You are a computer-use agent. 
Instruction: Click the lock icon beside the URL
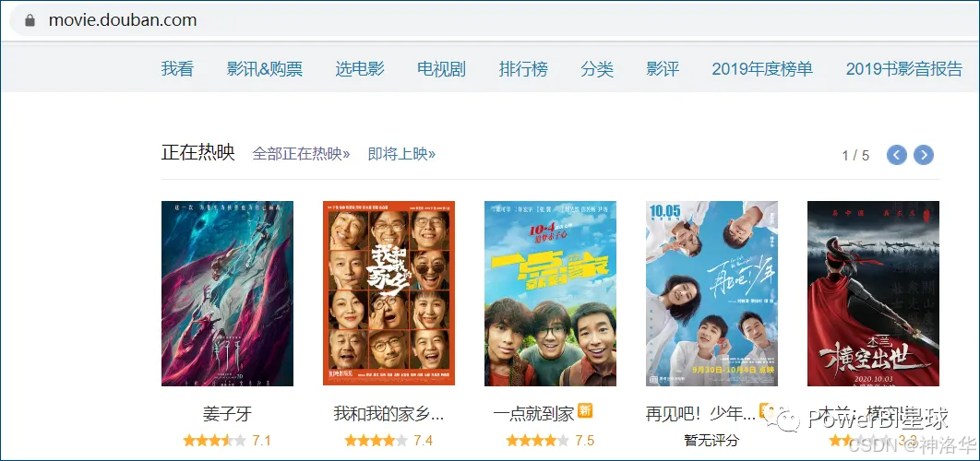[x=30, y=20]
